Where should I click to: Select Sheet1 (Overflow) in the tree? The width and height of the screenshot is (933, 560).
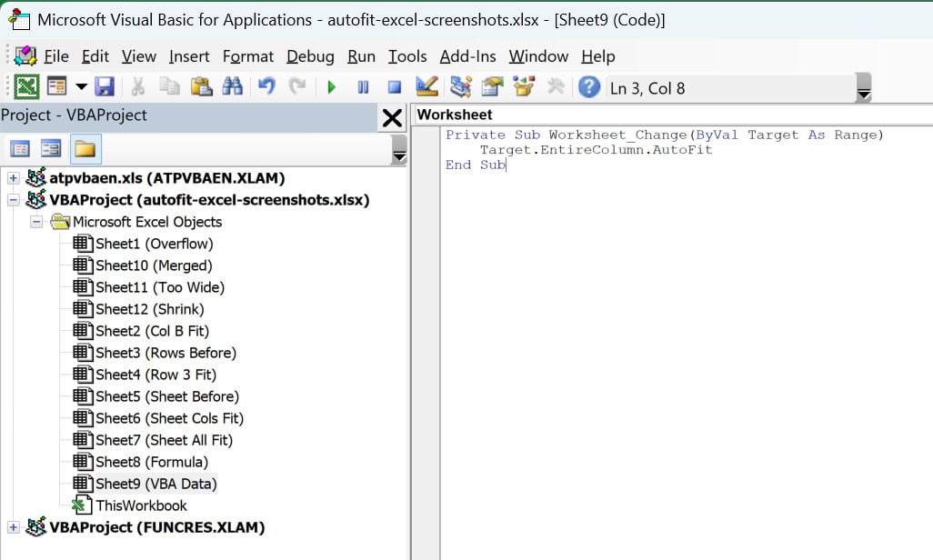click(x=154, y=244)
